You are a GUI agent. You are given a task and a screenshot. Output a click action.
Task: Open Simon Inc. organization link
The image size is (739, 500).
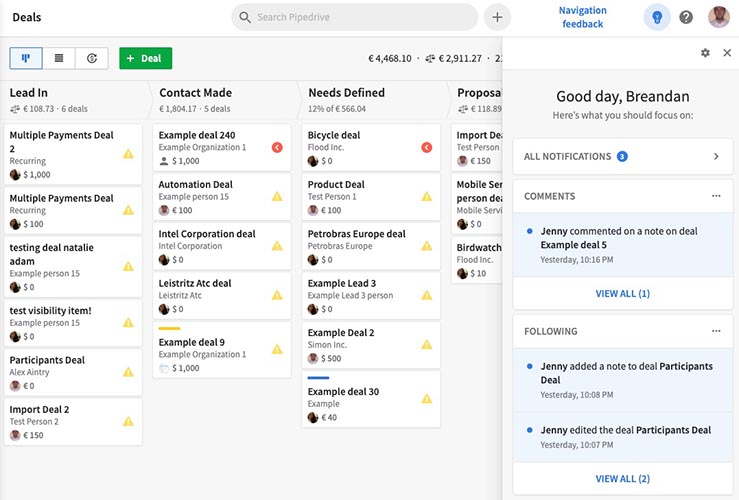pos(327,345)
